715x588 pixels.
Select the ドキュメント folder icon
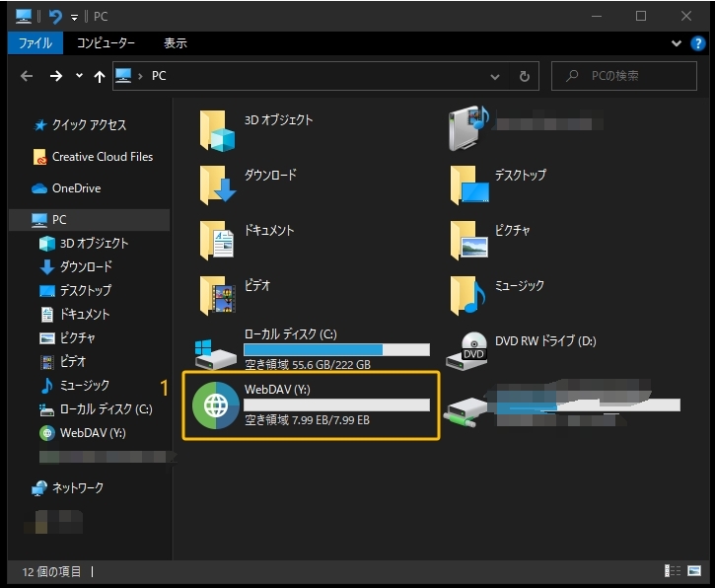[217, 240]
